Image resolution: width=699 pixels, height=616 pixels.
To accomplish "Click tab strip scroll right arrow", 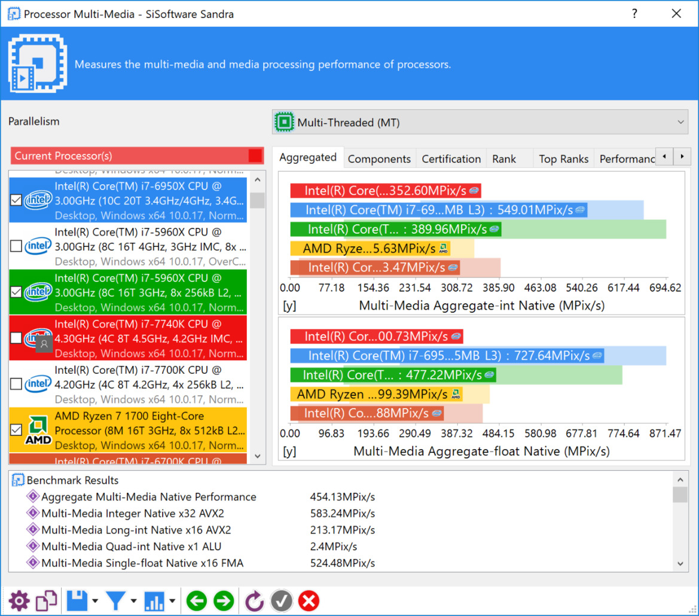I will [x=682, y=157].
